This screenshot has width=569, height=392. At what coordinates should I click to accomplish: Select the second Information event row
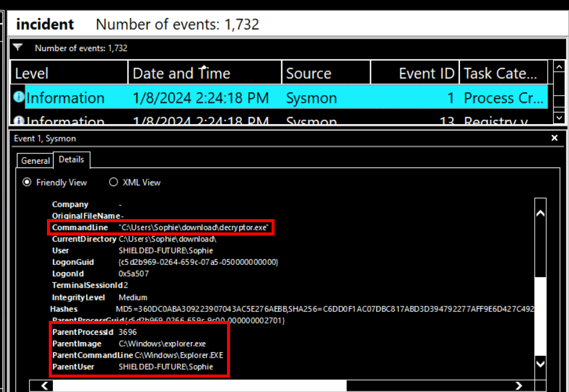pyautogui.click(x=279, y=121)
